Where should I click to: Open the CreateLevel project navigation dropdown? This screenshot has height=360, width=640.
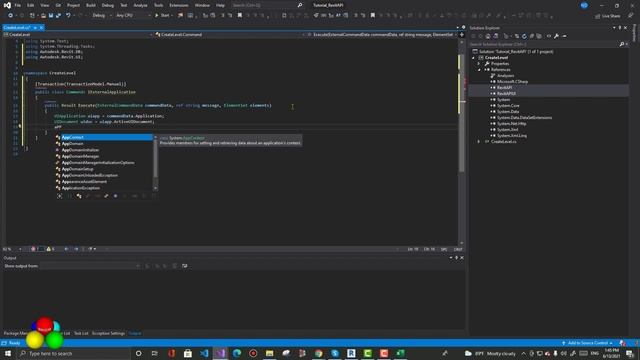click(78, 35)
